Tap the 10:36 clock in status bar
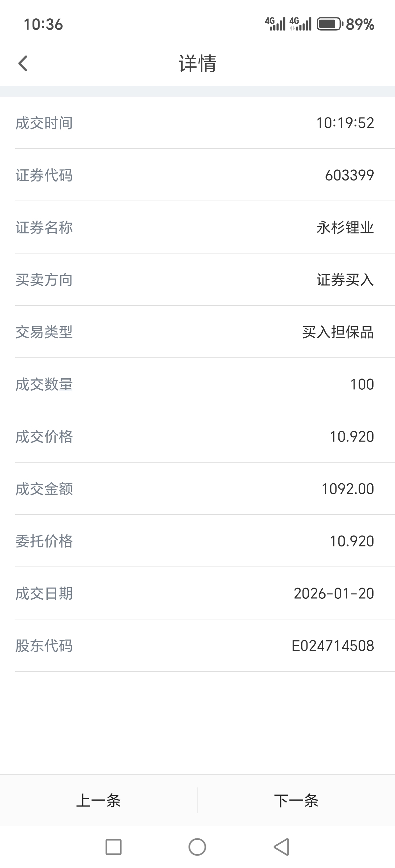This screenshot has width=395, height=868. coord(43,25)
